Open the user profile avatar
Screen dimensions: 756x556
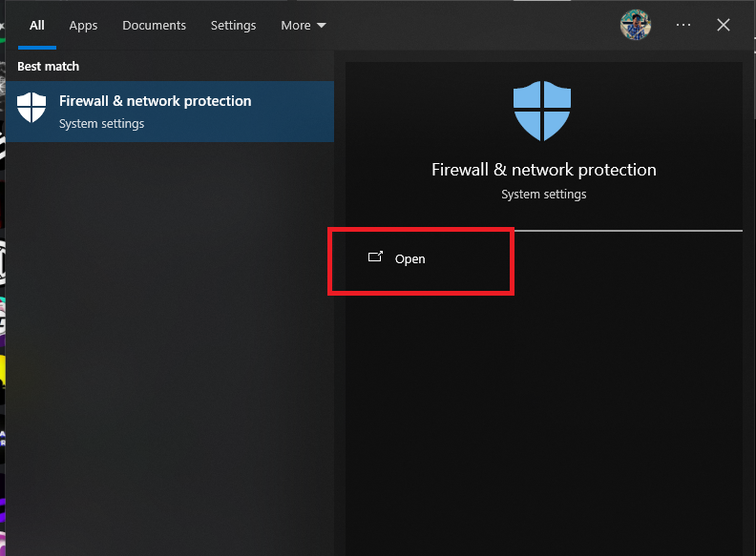pos(635,26)
